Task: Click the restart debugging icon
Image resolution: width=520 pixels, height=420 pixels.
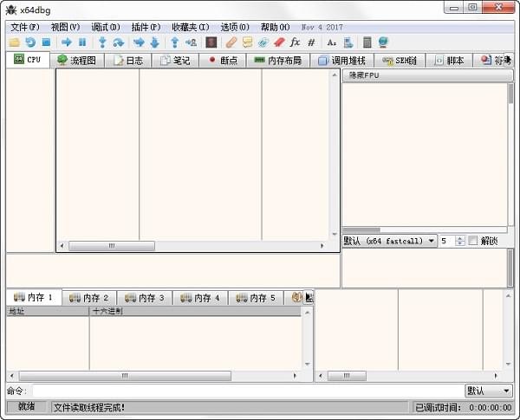Action: [30, 42]
